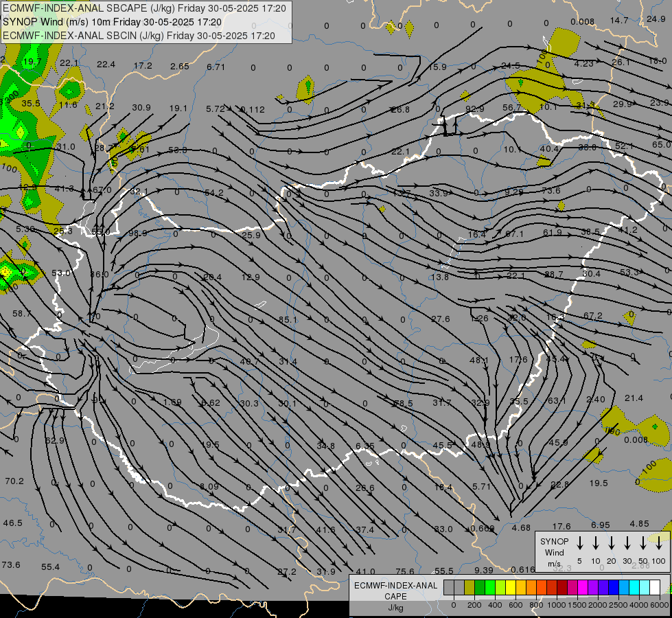Viewport: 672px width, 618px height.
Task: Pick the dark red swatch above 1000
Action: 562,588
